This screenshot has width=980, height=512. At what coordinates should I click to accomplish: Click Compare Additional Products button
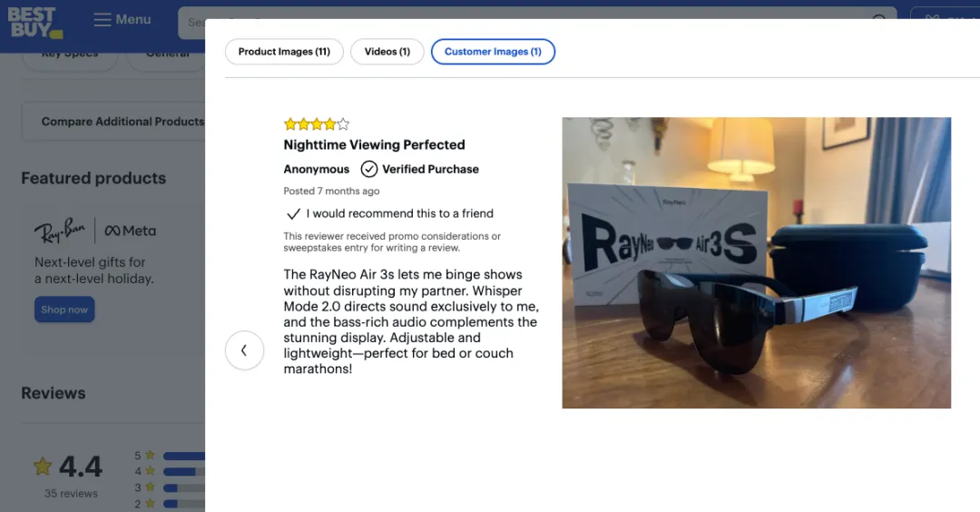click(113, 122)
